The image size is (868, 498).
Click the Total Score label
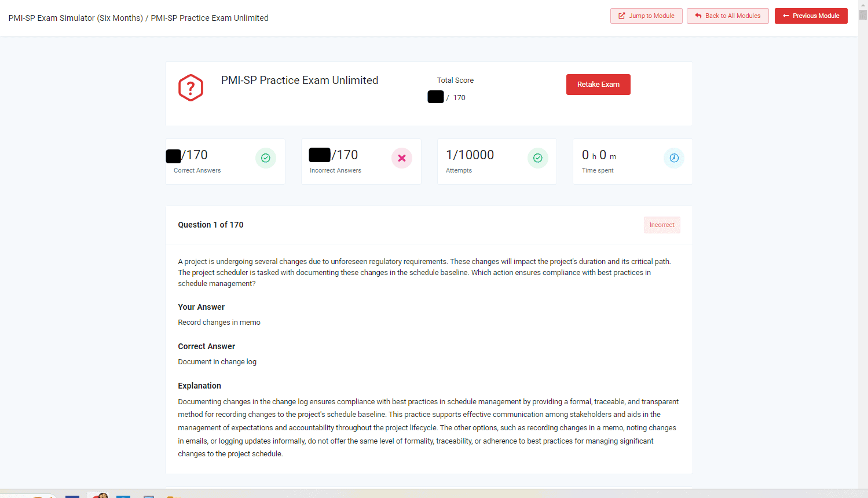455,80
